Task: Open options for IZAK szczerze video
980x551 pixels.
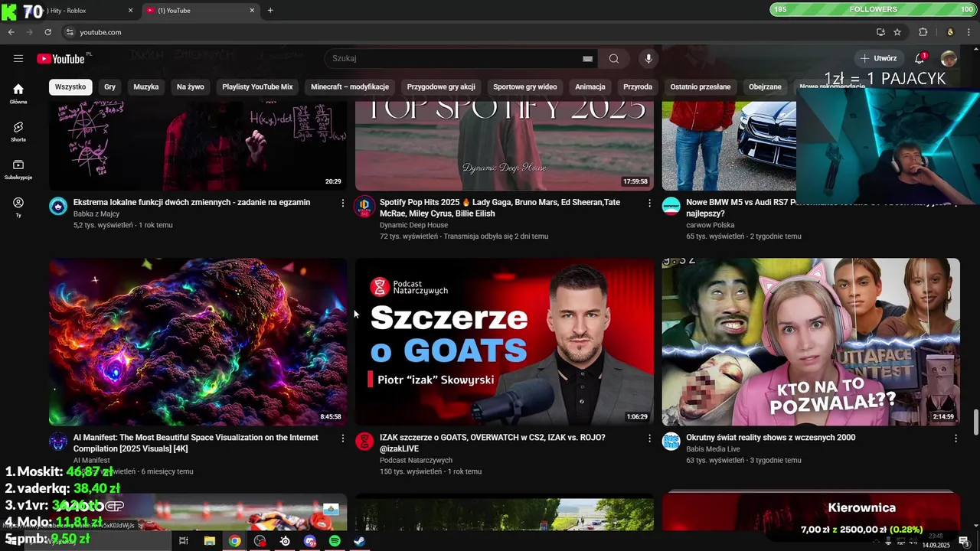Action: tap(649, 439)
